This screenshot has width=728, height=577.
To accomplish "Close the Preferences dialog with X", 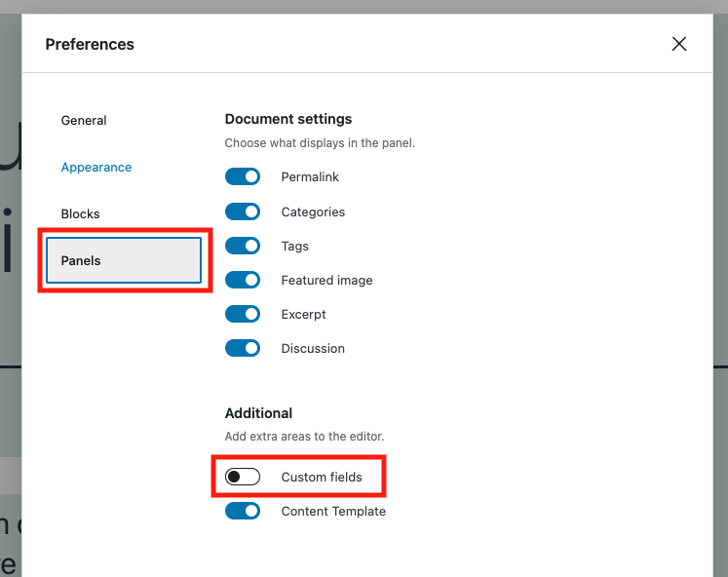I will (x=679, y=44).
